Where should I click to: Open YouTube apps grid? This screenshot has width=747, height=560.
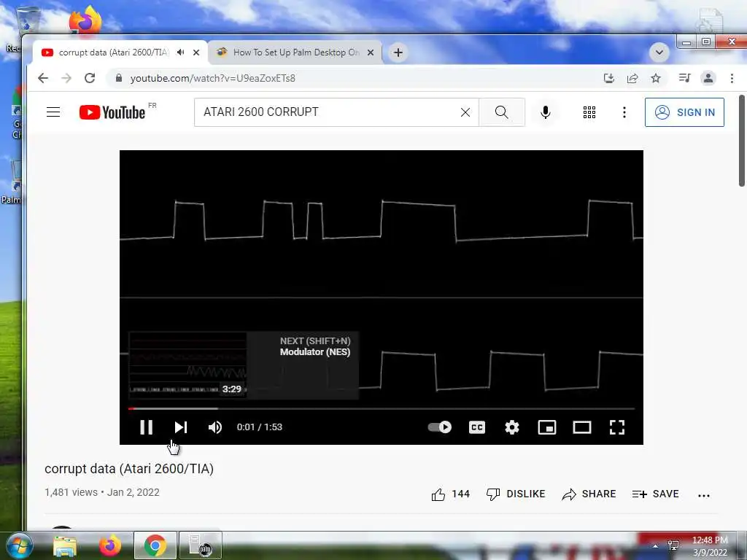(589, 112)
